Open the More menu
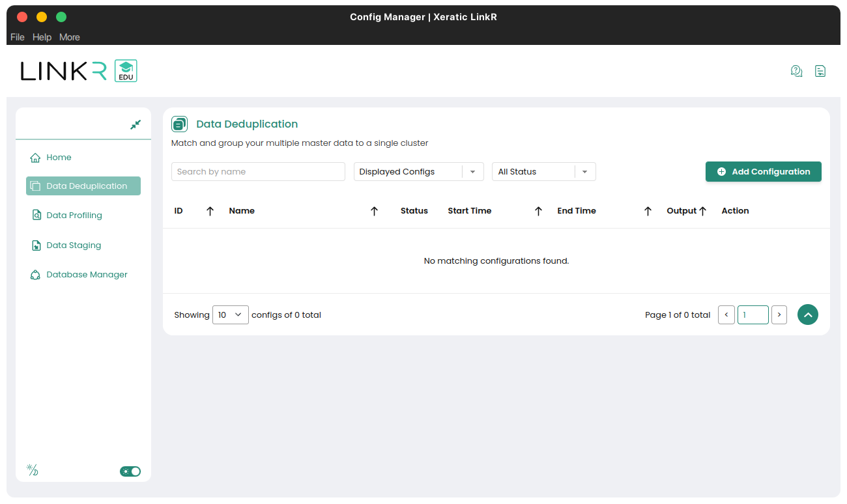The height and width of the screenshot is (504, 847). [x=70, y=37]
